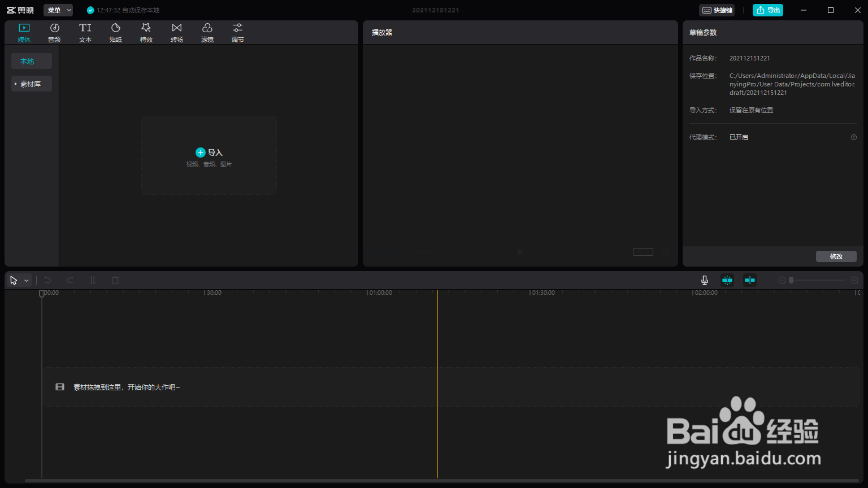Image resolution: width=868 pixels, height=488 pixels.
Task: Click the 02:00:00 timeline ruler mark
Action: 706,293
